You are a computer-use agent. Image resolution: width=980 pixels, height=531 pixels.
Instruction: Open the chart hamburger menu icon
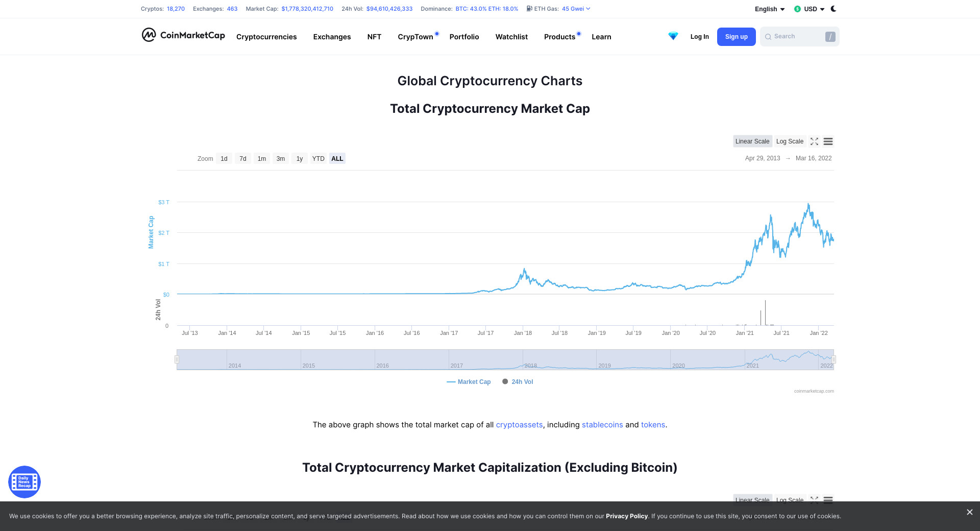[x=828, y=141]
